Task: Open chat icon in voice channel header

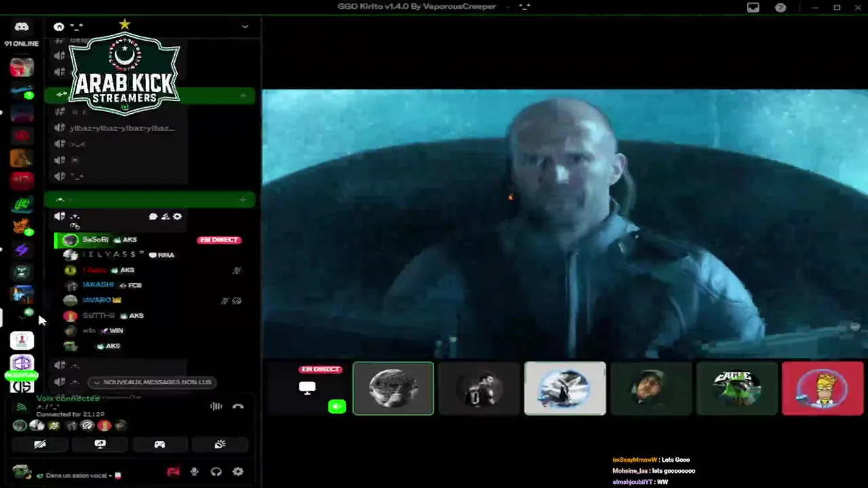Action: (153, 216)
